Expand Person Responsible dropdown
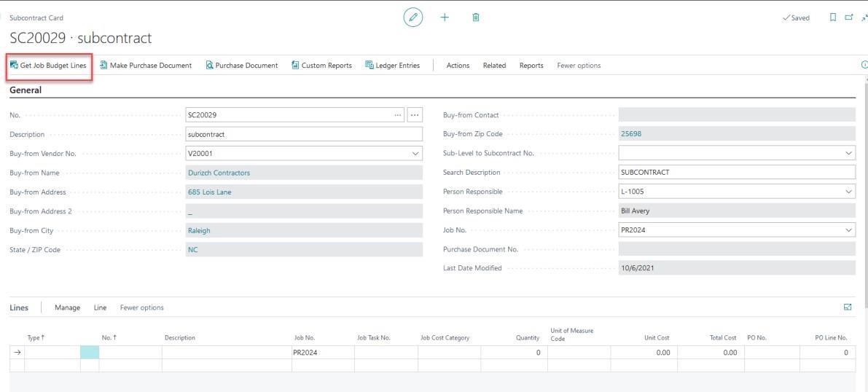868x392 pixels. point(848,192)
